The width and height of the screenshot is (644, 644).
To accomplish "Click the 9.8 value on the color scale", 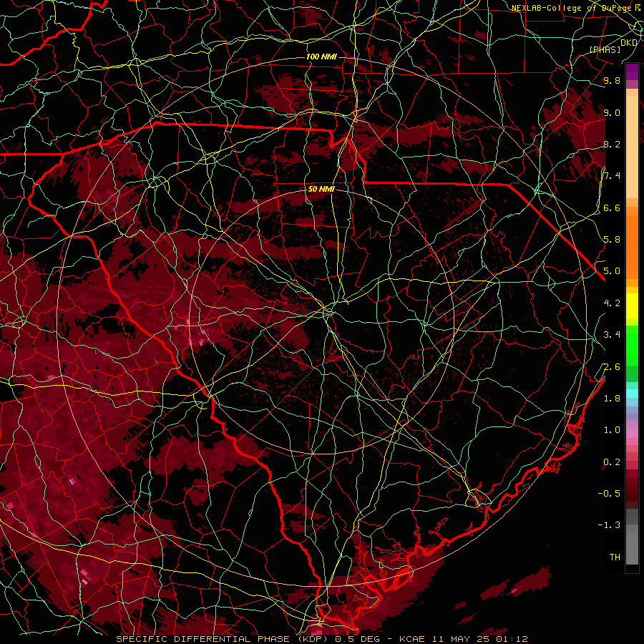I will [612, 80].
